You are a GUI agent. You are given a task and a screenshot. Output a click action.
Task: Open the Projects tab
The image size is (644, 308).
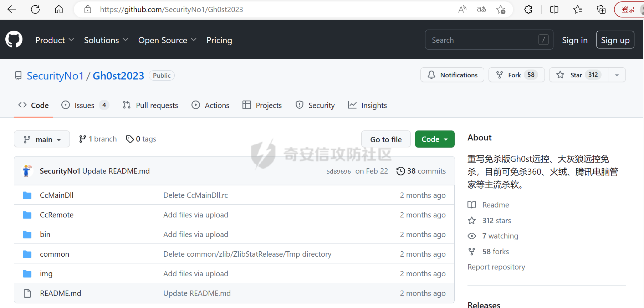pos(262,105)
